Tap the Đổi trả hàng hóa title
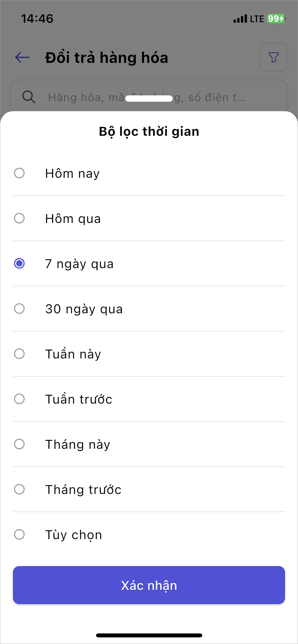298x644 pixels. click(107, 58)
